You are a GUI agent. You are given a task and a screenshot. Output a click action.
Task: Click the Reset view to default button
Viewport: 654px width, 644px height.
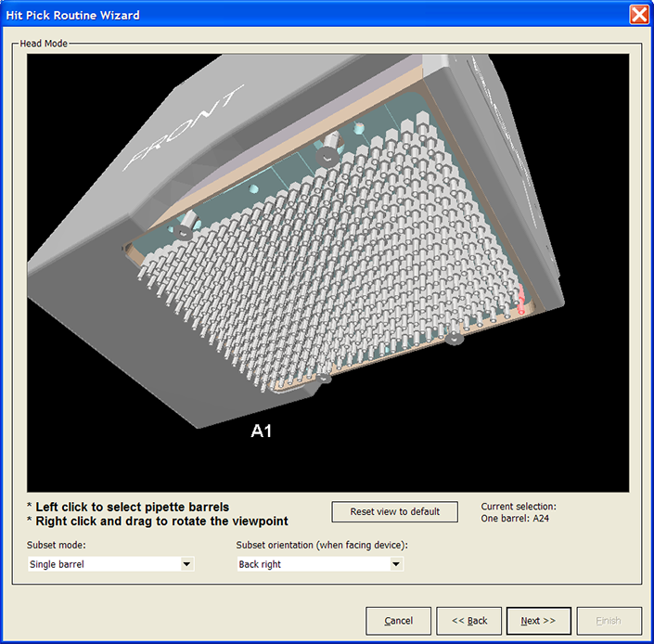(394, 512)
